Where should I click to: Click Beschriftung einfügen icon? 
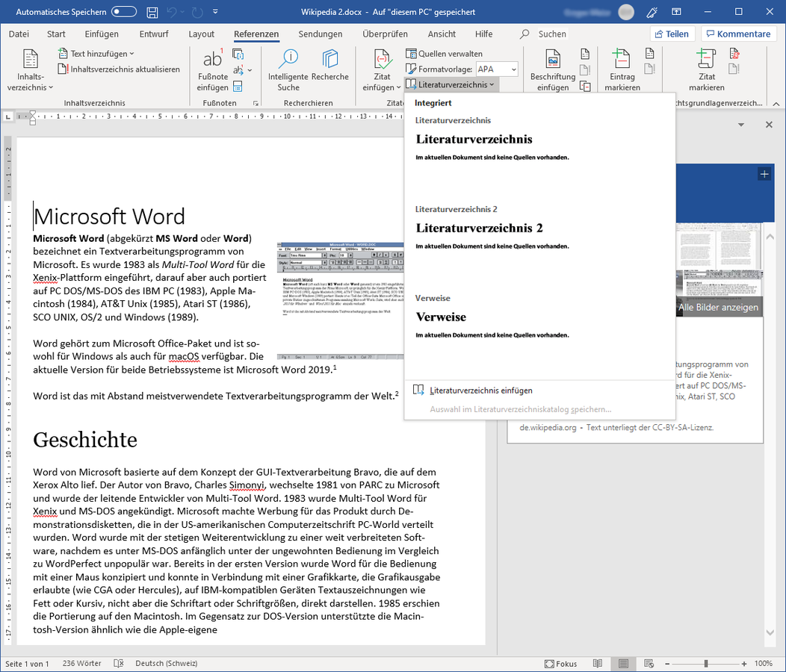point(552,60)
